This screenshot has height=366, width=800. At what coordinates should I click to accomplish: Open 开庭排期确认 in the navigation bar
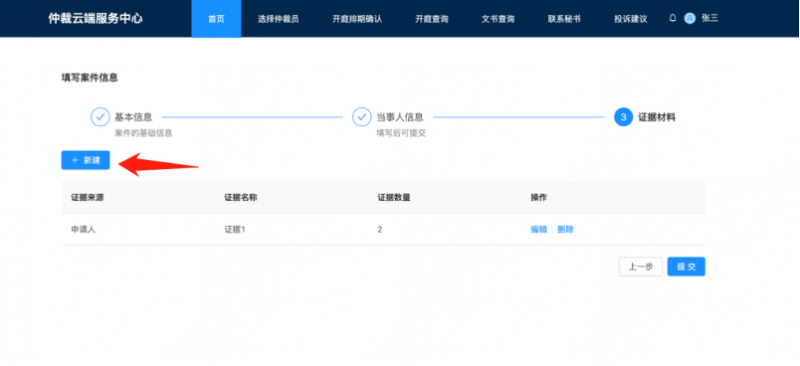click(357, 19)
